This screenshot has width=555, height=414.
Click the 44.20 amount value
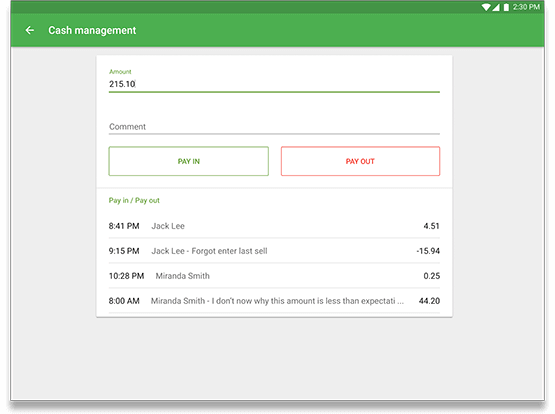pos(429,301)
